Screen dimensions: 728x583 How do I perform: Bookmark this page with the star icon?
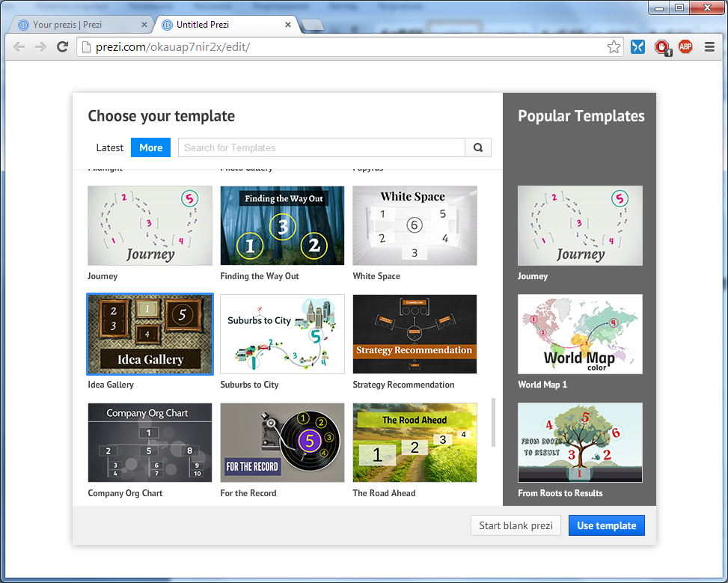coord(614,47)
